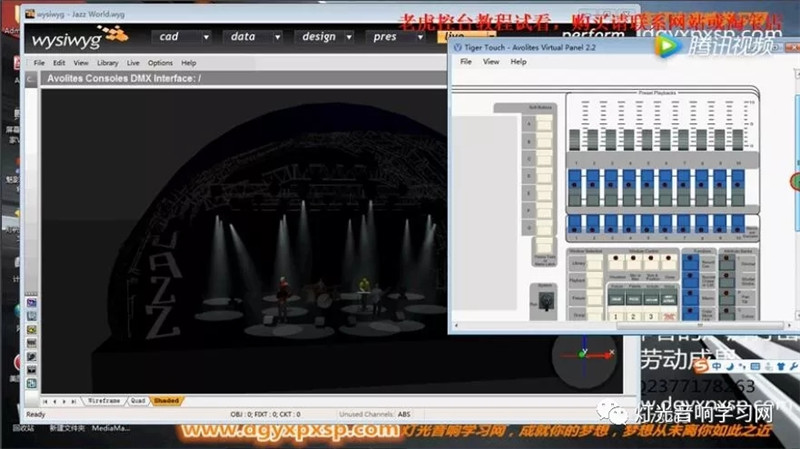Open the Tiger Touch panel's Help menu
Viewport: 800px width, 449px height.
pyautogui.click(x=518, y=62)
